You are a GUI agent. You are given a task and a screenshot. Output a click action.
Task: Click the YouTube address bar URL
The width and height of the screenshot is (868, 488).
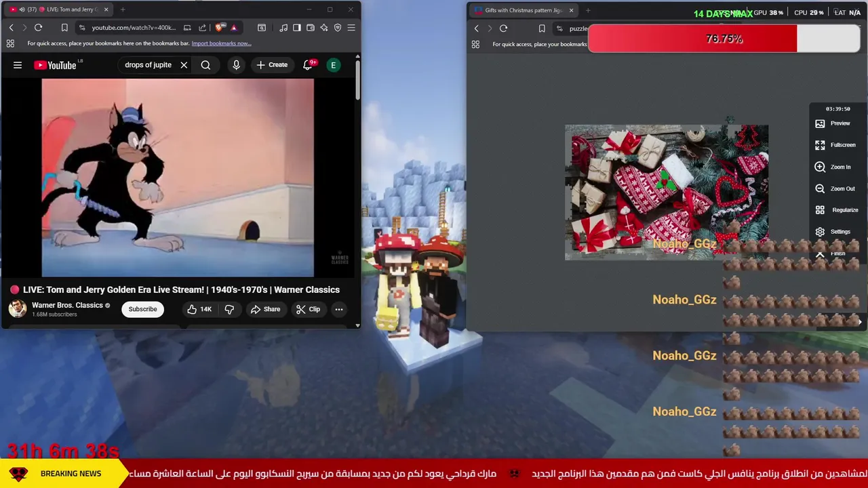(x=134, y=28)
